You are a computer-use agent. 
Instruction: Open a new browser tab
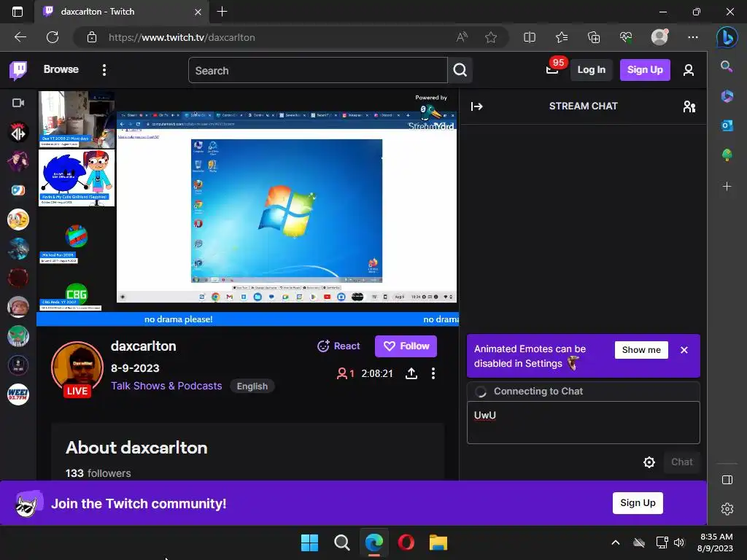(222, 12)
